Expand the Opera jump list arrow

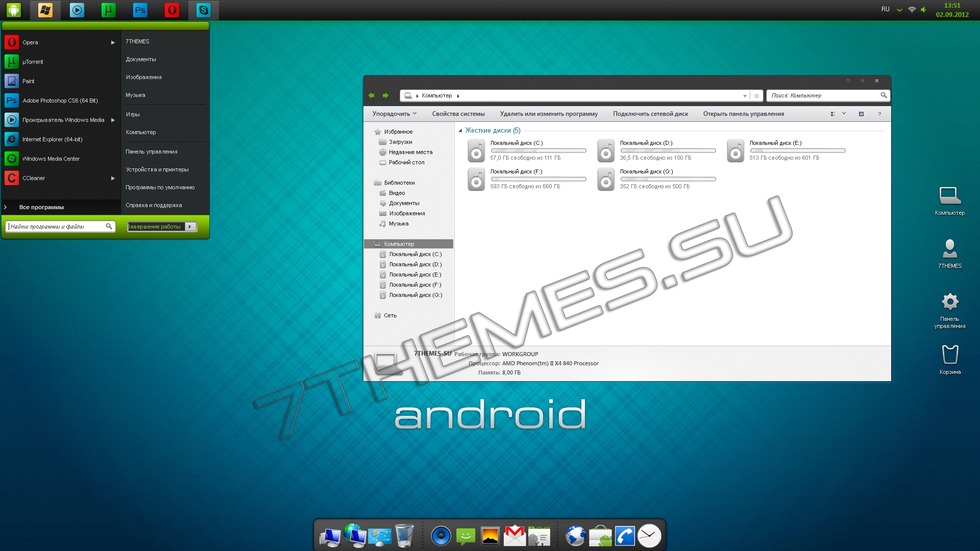tap(113, 42)
